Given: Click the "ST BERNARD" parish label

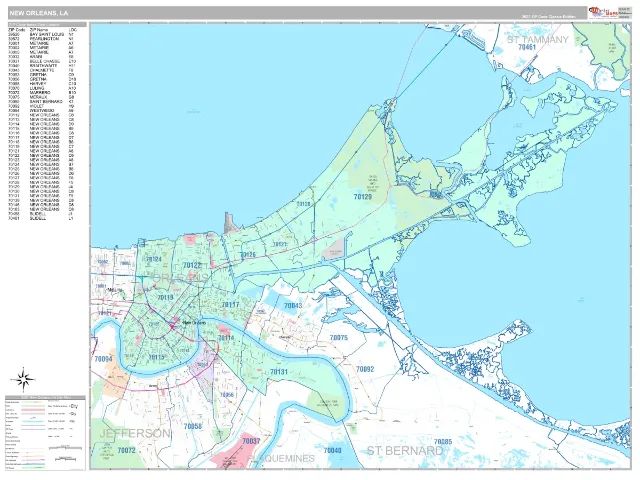Looking at the screenshot, I should pos(405,451).
